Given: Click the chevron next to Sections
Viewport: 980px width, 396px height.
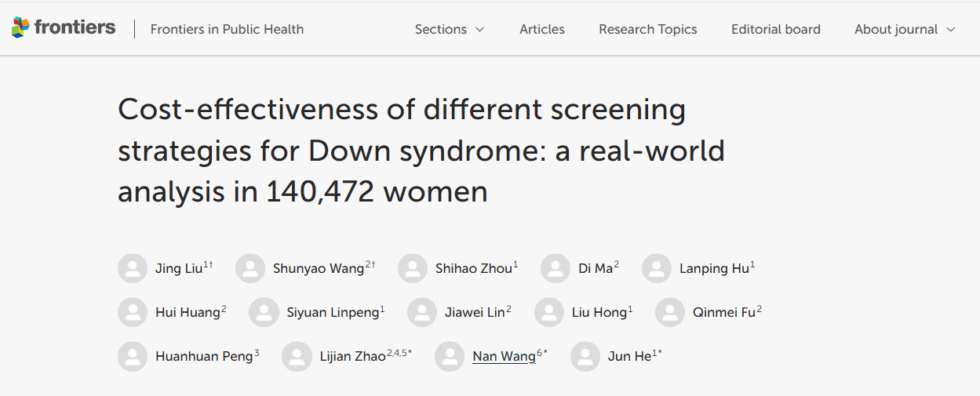Looking at the screenshot, I should [479, 30].
